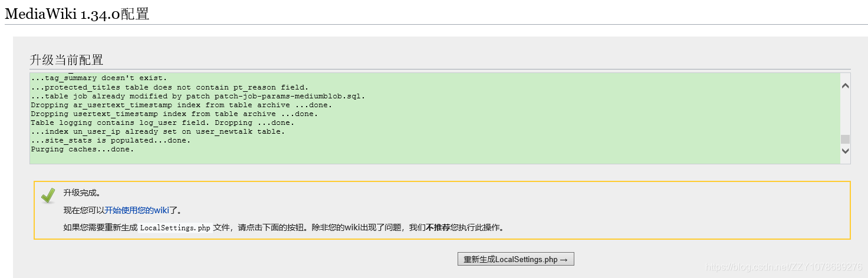Viewport: 868px width, 278px height.
Task: Click the green checkmark success icon
Action: (x=48, y=196)
